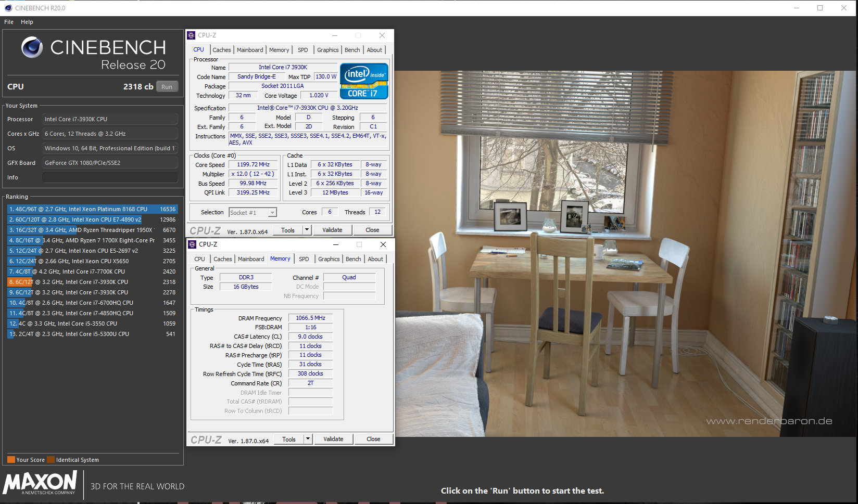Select SPD tab in the CPU-Z memory window
The image size is (858, 504).
pyautogui.click(x=304, y=259)
